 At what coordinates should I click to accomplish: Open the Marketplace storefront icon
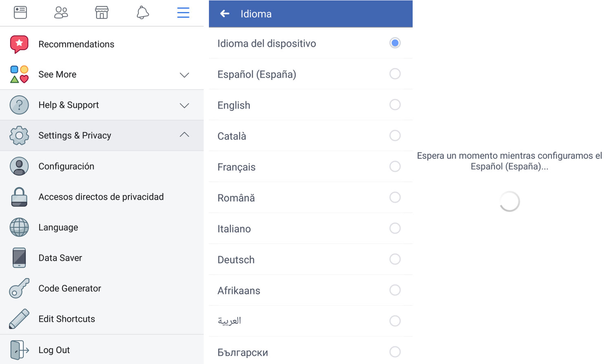point(102,13)
